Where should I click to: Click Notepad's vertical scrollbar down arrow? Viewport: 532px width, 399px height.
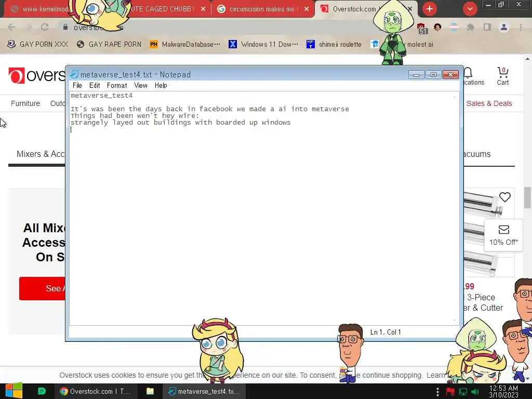pos(454,320)
